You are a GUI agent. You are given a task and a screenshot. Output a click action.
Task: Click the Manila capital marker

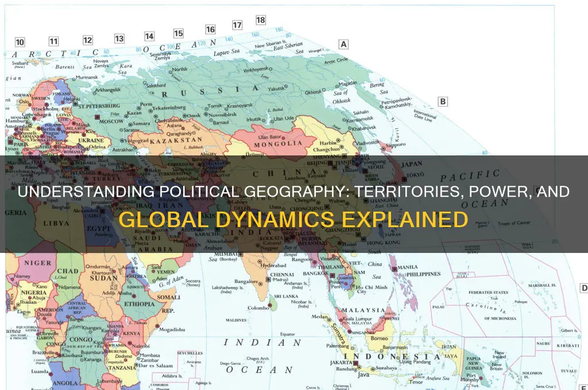pos(394,268)
